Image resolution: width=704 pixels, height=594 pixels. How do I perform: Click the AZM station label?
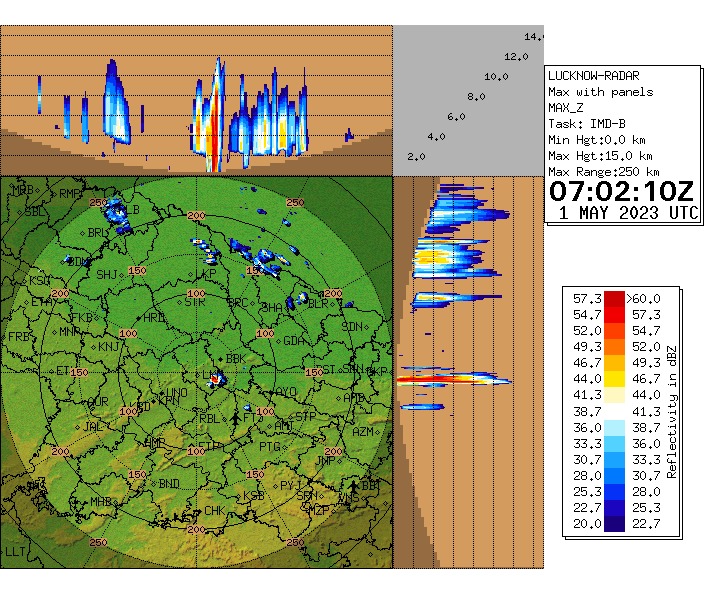coord(363,431)
